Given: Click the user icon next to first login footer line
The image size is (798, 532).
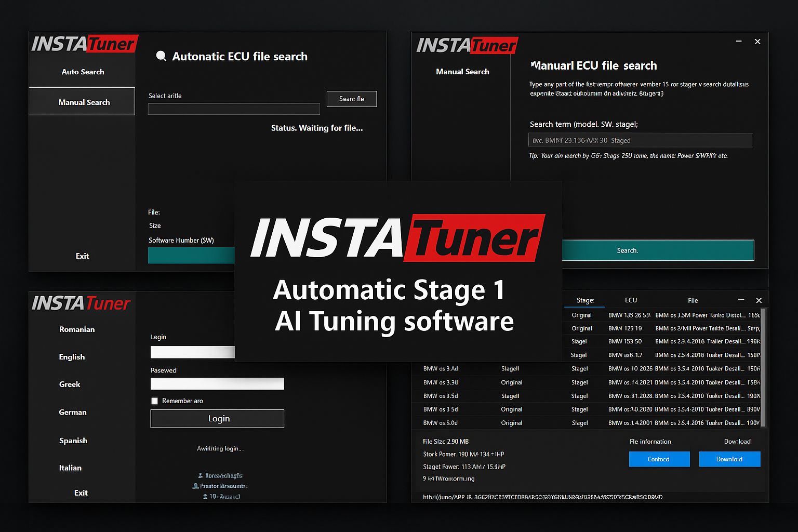Looking at the screenshot, I should [x=201, y=475].
